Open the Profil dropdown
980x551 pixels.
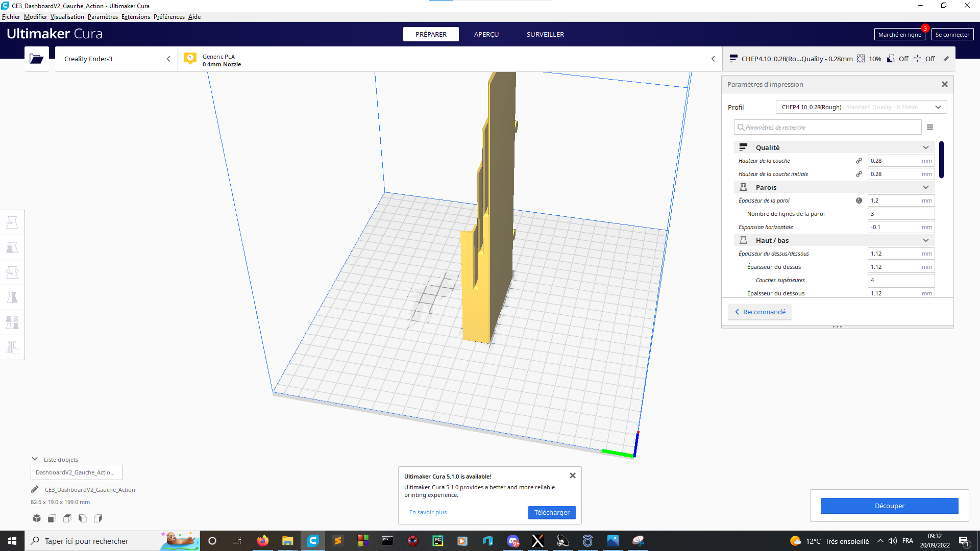tap(862, 107)
